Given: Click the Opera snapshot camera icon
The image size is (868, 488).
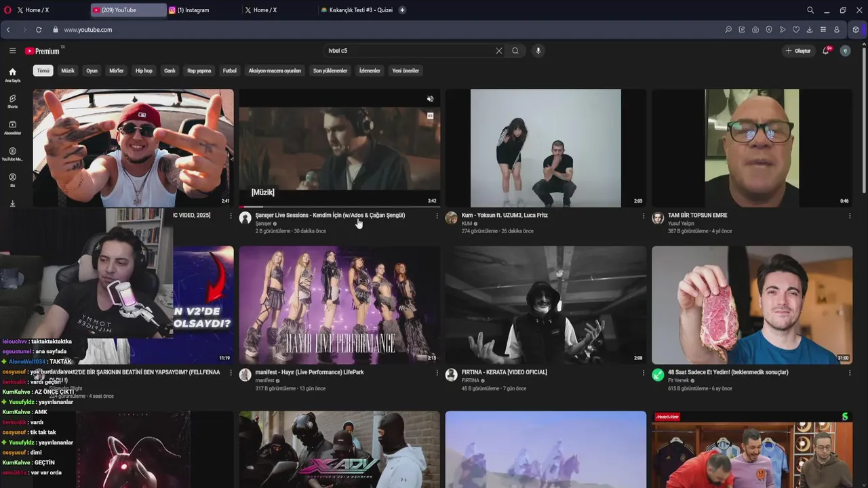Looking at the screenshot, I should [755, 30].
